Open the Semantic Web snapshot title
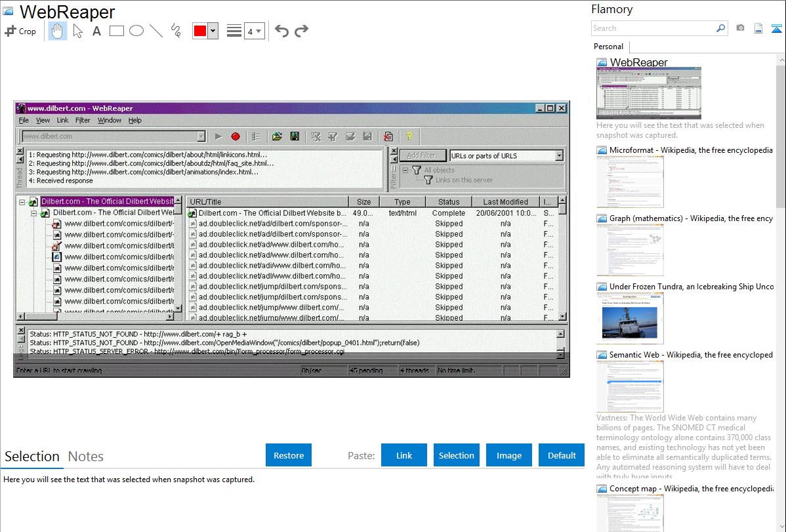The height and width of the screenshot is (532, 786). pyautogui.click(x=691, y=355)
